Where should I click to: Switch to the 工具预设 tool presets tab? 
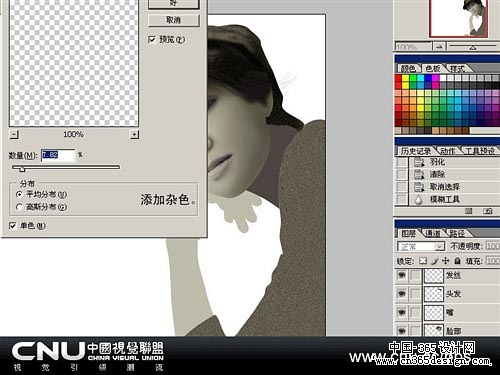[x=479, y=151]
